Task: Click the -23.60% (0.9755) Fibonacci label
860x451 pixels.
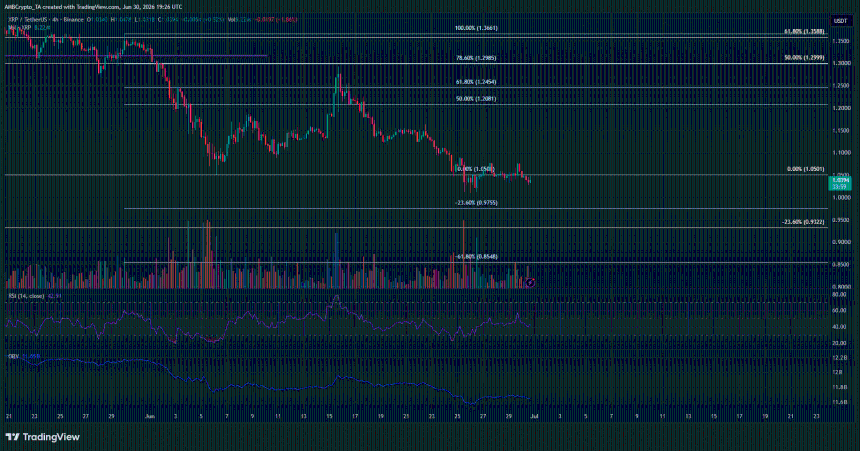Action: coord(477,203)
